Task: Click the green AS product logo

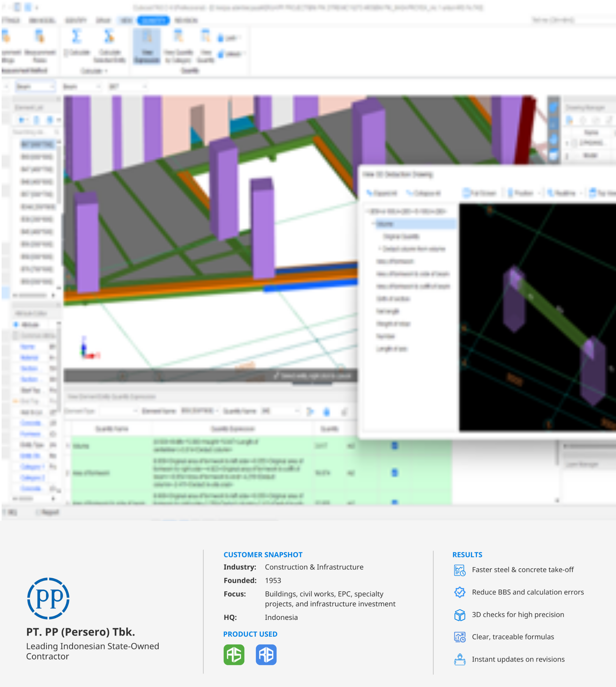Action: click(x=234, y=655)
